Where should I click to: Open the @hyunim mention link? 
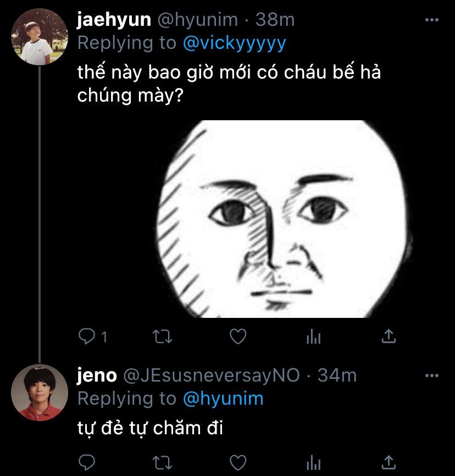(223, 399)
